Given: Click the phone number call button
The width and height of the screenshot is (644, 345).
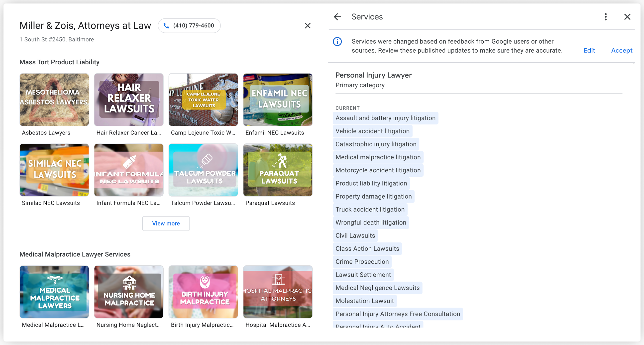Looking at the screenshot, I should (189, 25).
